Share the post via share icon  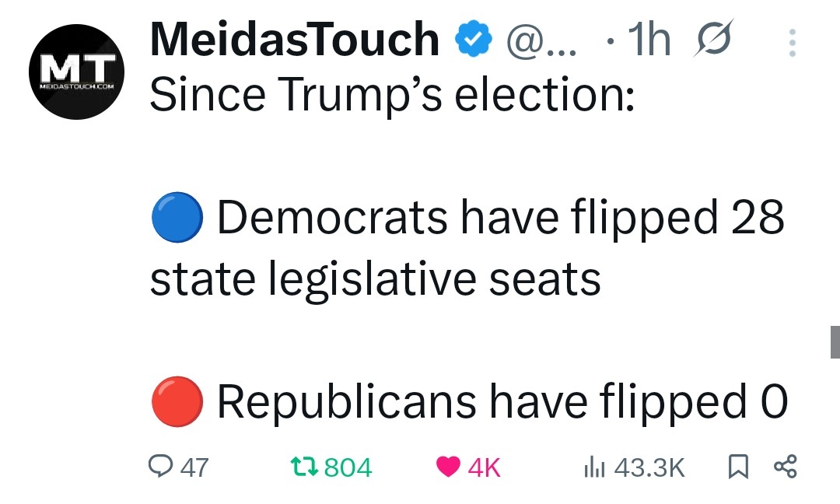coord(786,467)
